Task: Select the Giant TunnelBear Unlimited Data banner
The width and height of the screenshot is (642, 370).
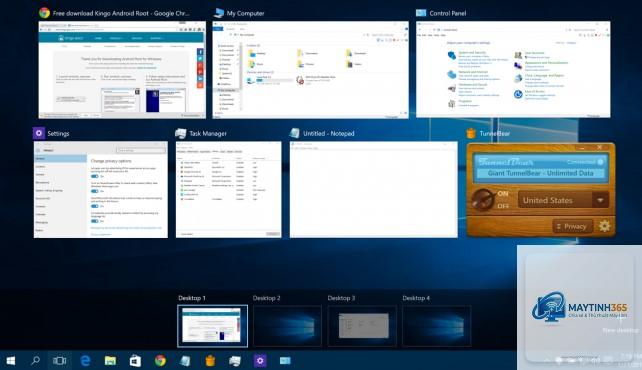Action: click(x=540, y=173)
